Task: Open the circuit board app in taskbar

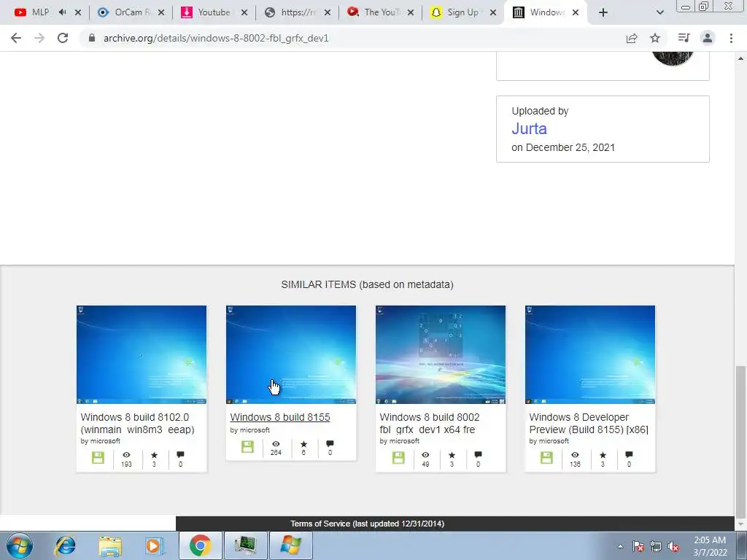Action: [x=245, y=545]
